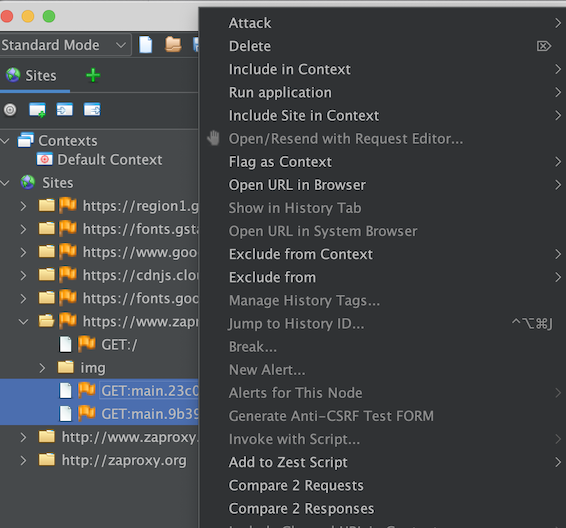Expand the http://zaproxy.org site node
The width and height of the screenshot is (566, 528).
pyautogui.click(x=23, y=460)
